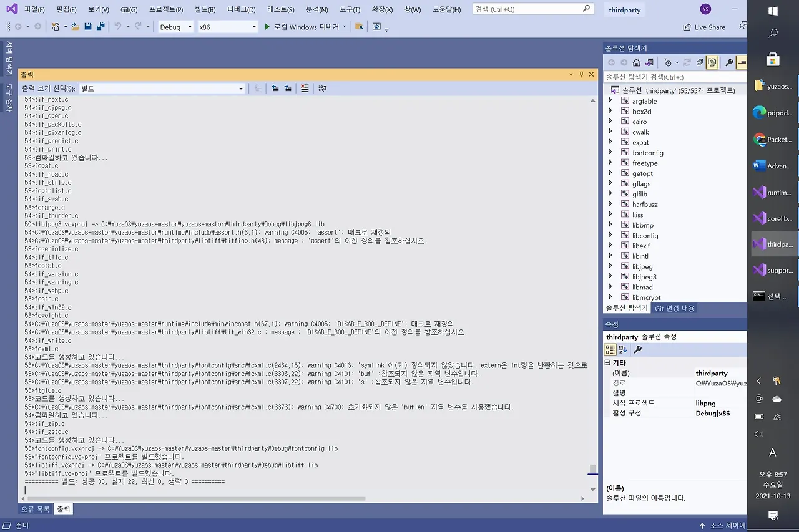Screen dimensions: 799x532
Task: Expand the freetype project node
Action: click(610, 163)
